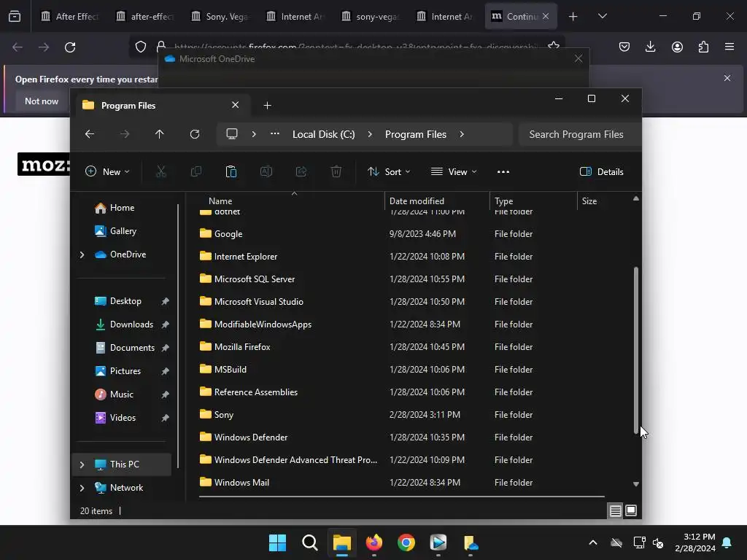
Task: Switch to large thumbnails view in status bar
Action: click(x=631, y=511)
